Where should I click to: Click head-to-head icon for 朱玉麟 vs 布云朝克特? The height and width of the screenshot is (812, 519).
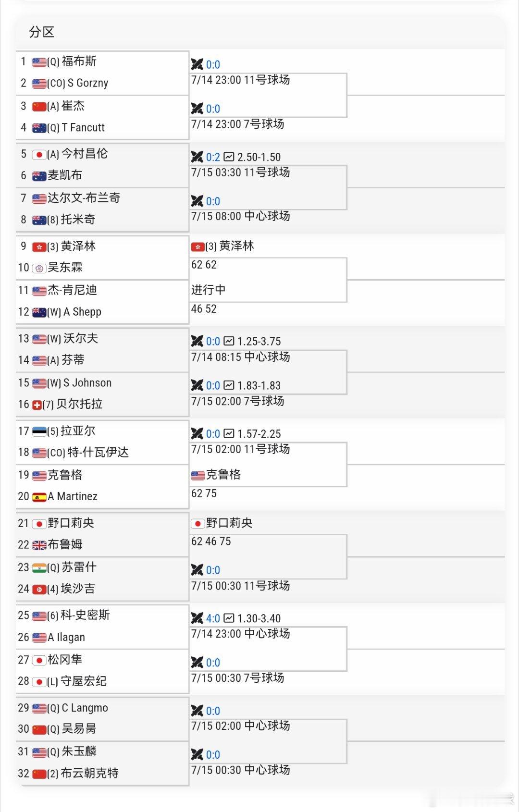pyautogui.click(x=197, y=754)
